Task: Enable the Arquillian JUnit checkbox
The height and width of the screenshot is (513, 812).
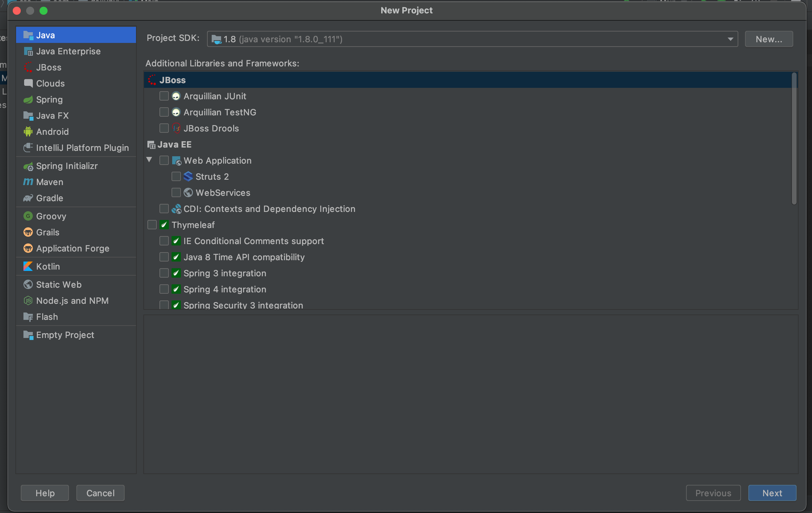Action: coord(164,96)
